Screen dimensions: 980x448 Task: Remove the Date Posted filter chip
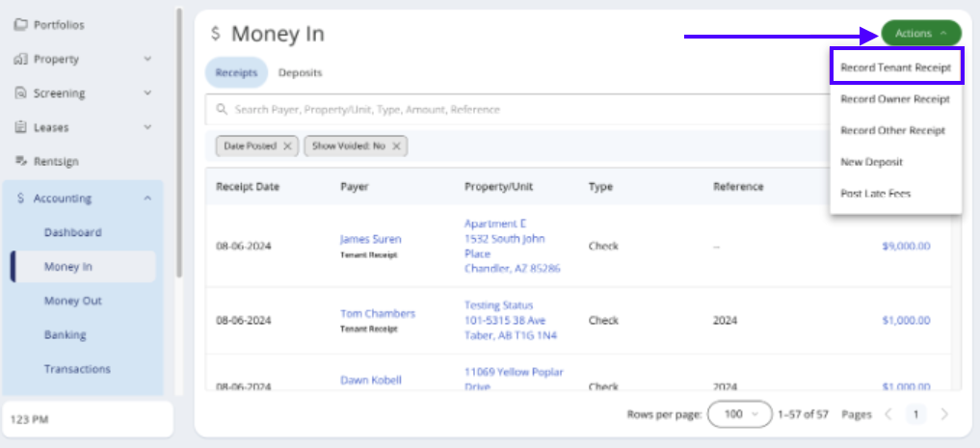[x=286, y=146]
